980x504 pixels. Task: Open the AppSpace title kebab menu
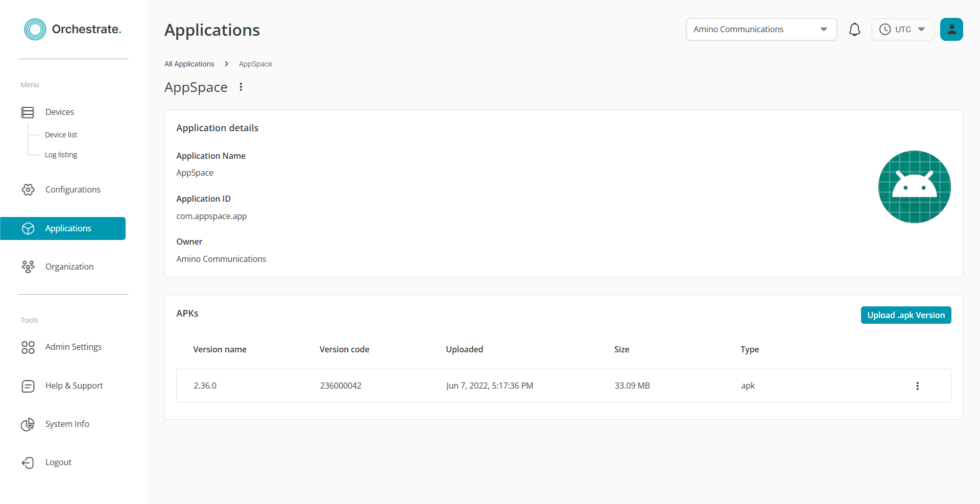click(x=241, y=87)
